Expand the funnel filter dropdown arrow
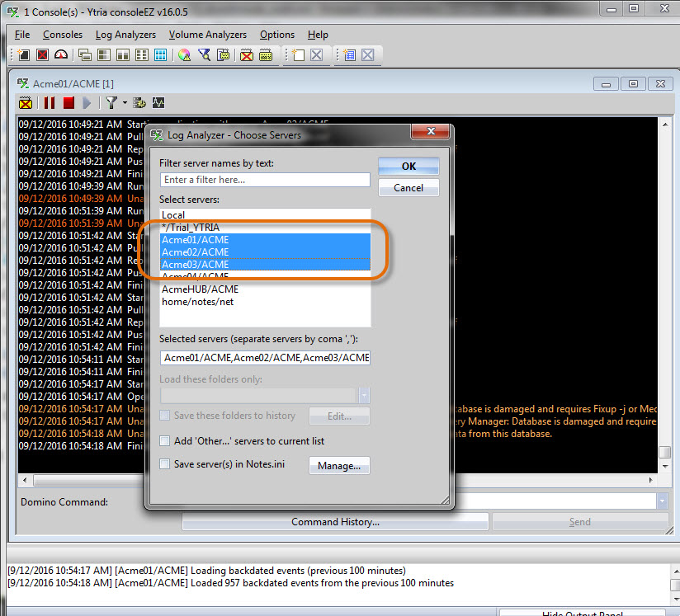Image resolution: width=680 pixels, height=616 pixels. click(125, 103)
